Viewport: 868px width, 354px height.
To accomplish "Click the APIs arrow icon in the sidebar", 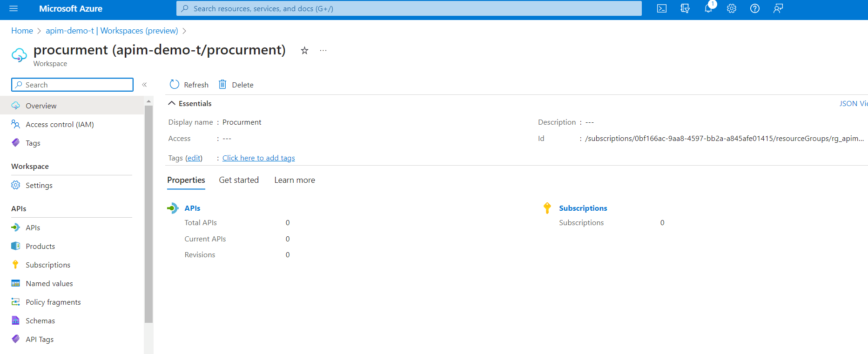I will 16,227.
